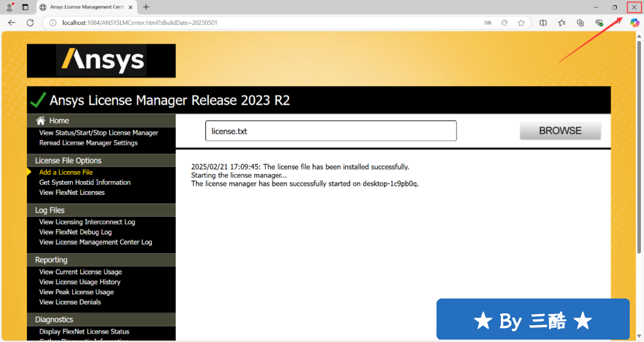Minimize the browser window
The width and height of the screenshot is (644, 342).
[x=596, y=7]
